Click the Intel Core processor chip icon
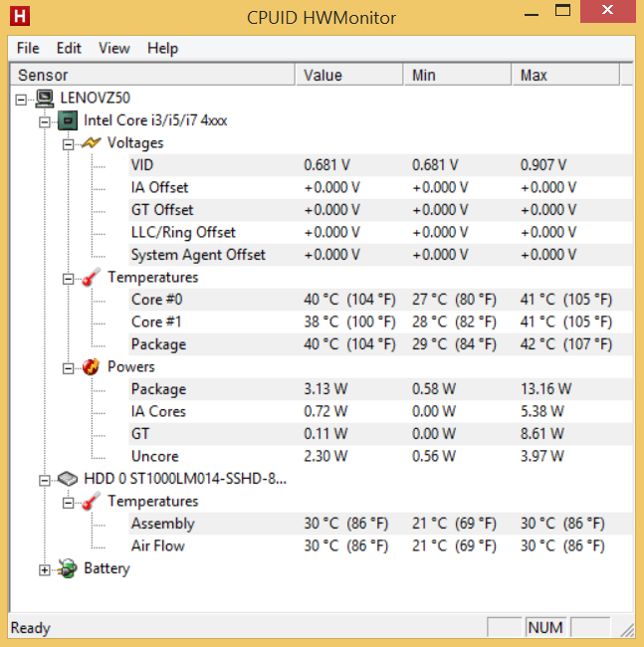This screenshot has height=647, width=644. pyautogui.click(x=68, y=120)
